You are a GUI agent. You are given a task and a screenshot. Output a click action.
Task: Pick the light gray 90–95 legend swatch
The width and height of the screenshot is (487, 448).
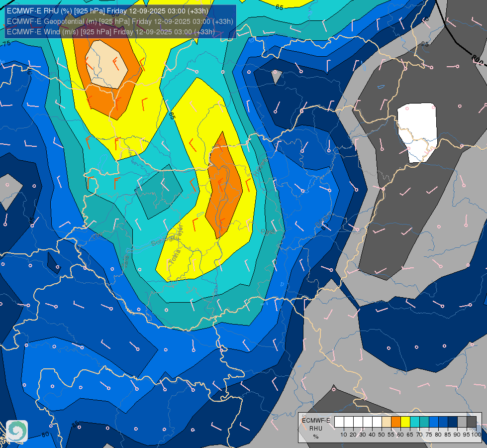[x=462, y=422]
